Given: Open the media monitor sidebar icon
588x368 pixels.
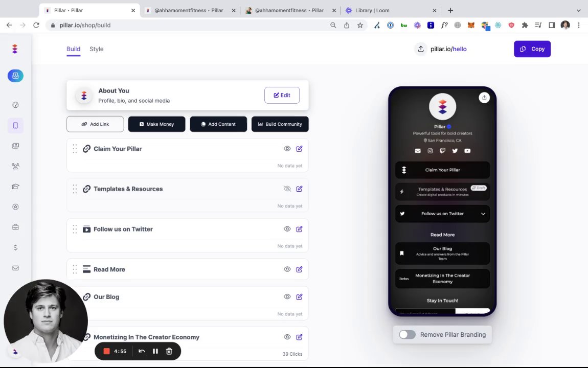Looking at the screenshot, I should click(15, 146).
